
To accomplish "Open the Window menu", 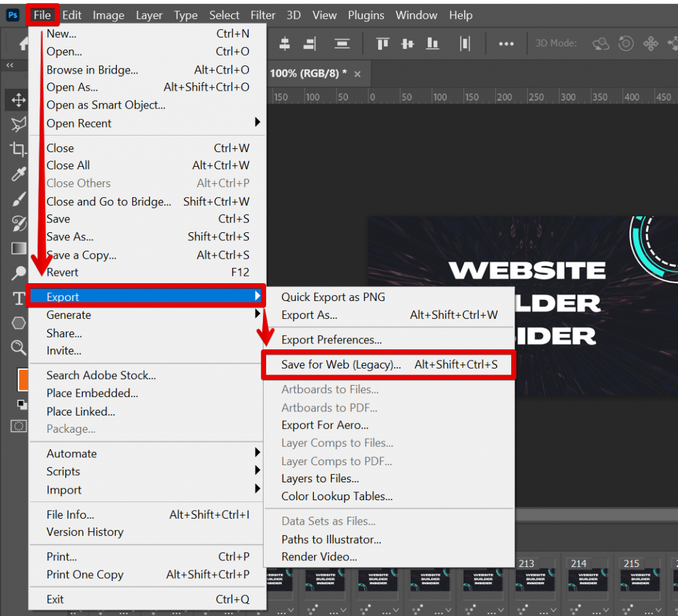I will [416, 15].
